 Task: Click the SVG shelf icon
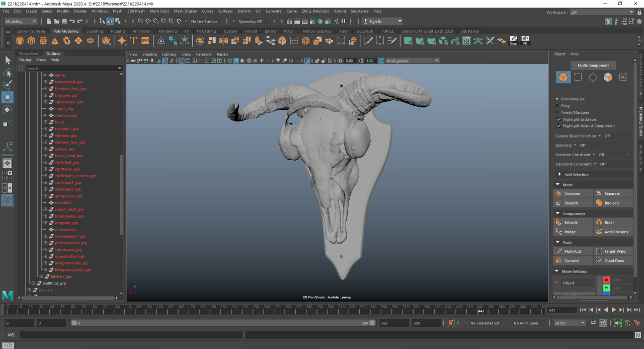tap(145, 41)
